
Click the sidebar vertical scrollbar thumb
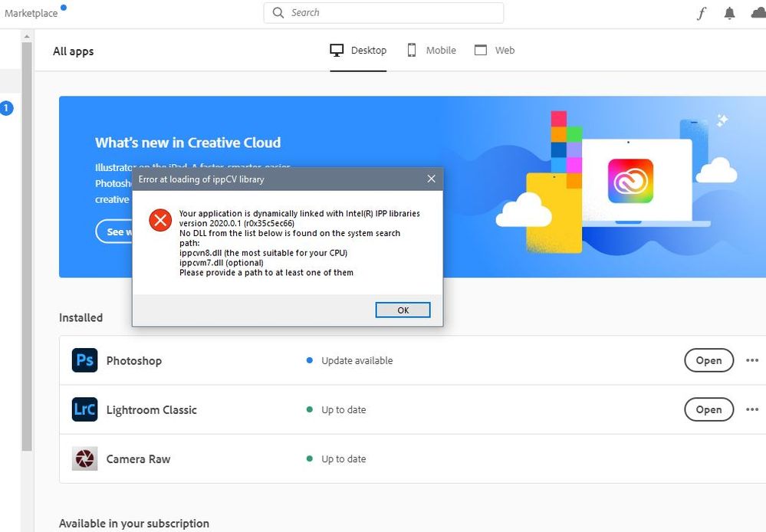coord(26,246)
